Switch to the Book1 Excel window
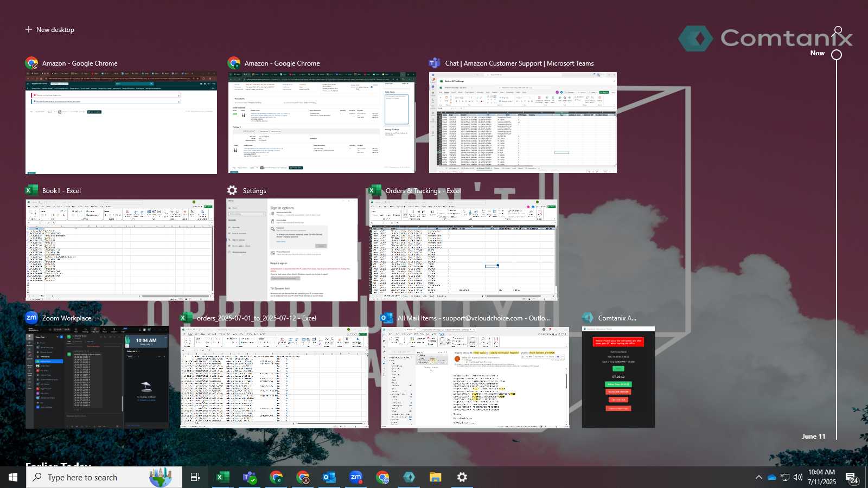Viewport: 868px width, 488px height. coord(119,250)
